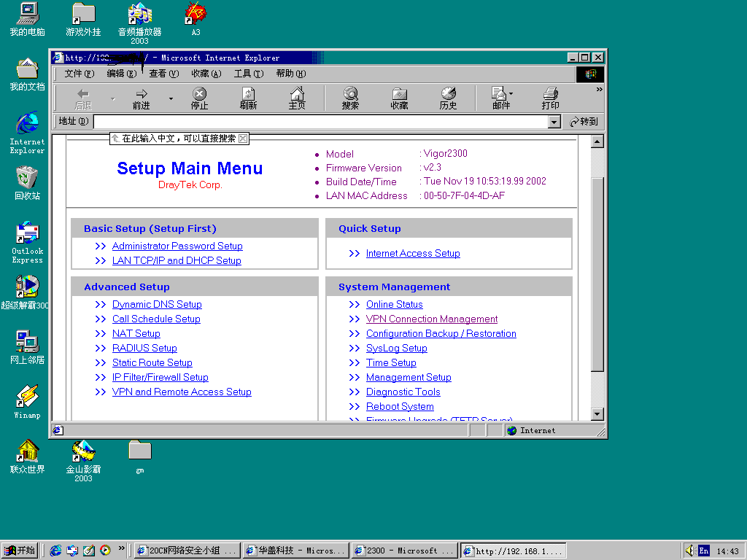This screenshot has height=560, width=747.
Task: Switch to the 华盖科技 taskbar window
Action: coord(295,551)
